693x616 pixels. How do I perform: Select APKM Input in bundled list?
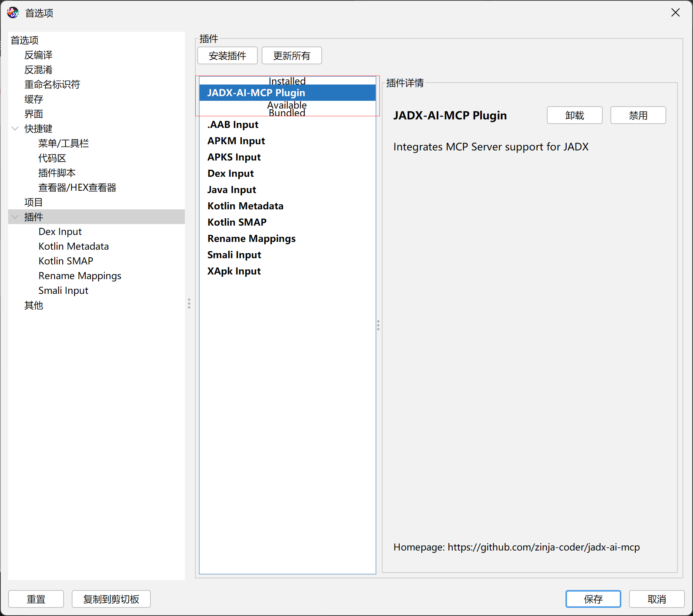click(288, 141)
